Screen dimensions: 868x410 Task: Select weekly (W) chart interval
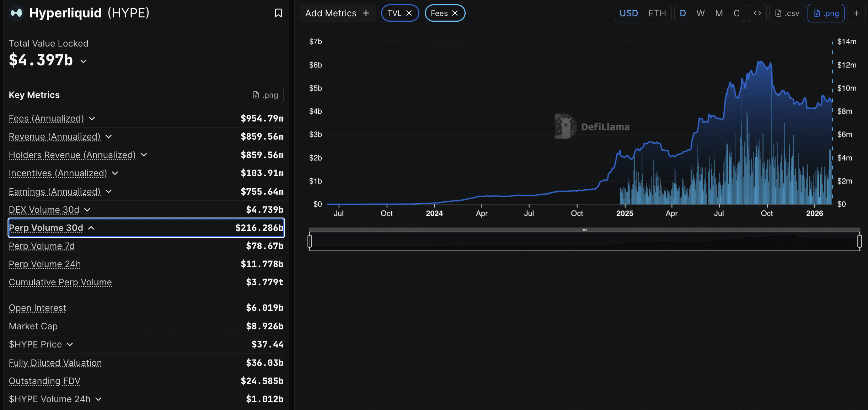click(700, 13)
